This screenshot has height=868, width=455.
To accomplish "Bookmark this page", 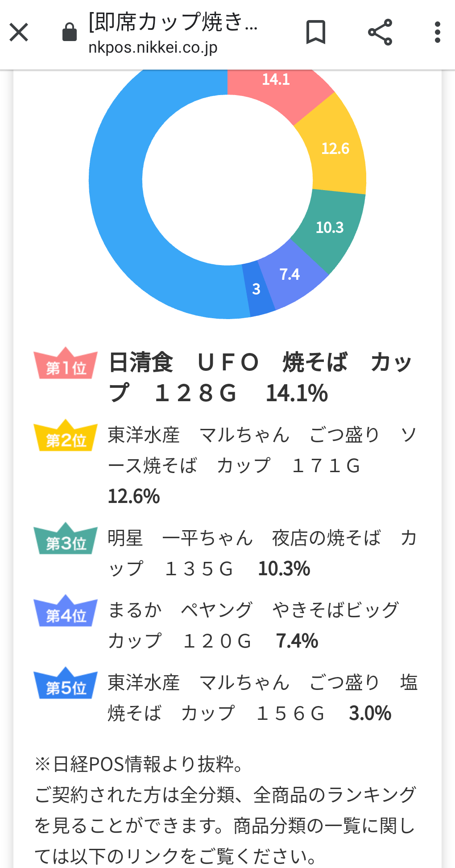I will click(316, 32).
